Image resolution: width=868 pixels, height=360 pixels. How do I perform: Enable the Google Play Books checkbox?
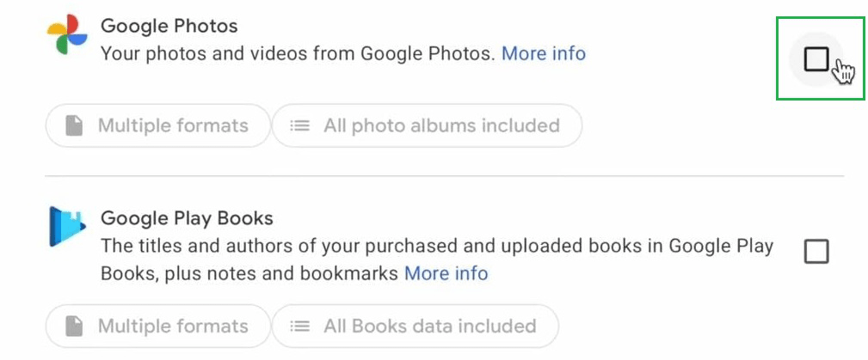tap(816, 252)
